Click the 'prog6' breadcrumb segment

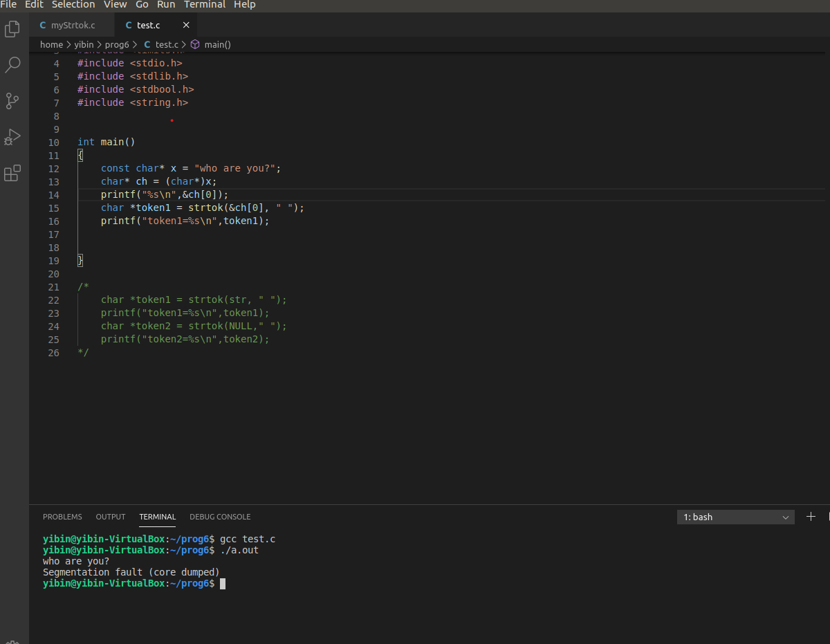117,44
